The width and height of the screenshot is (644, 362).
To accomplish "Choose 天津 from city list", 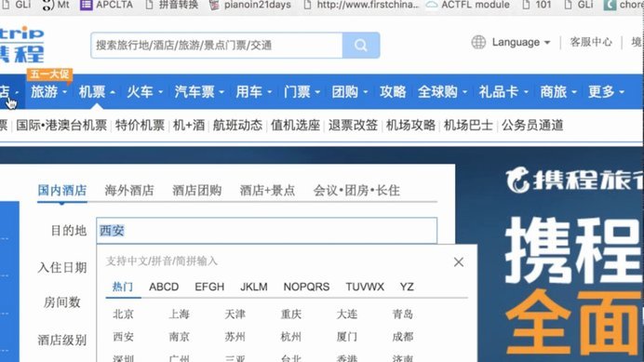I will [x=235, y=315].
